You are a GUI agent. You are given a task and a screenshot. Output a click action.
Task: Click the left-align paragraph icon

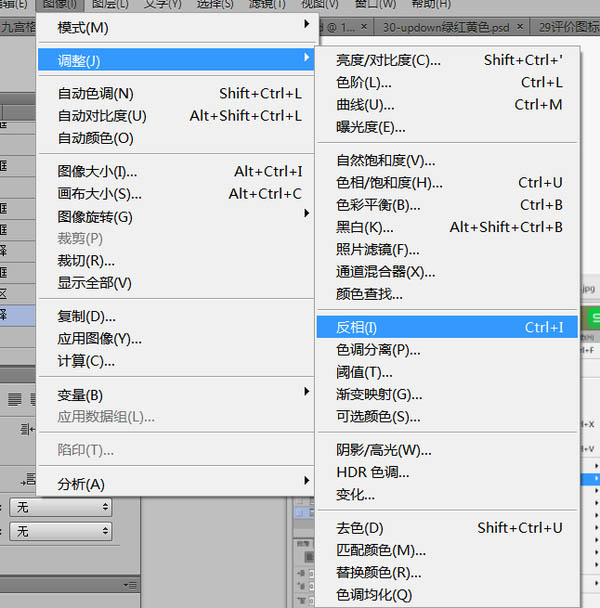15,399
